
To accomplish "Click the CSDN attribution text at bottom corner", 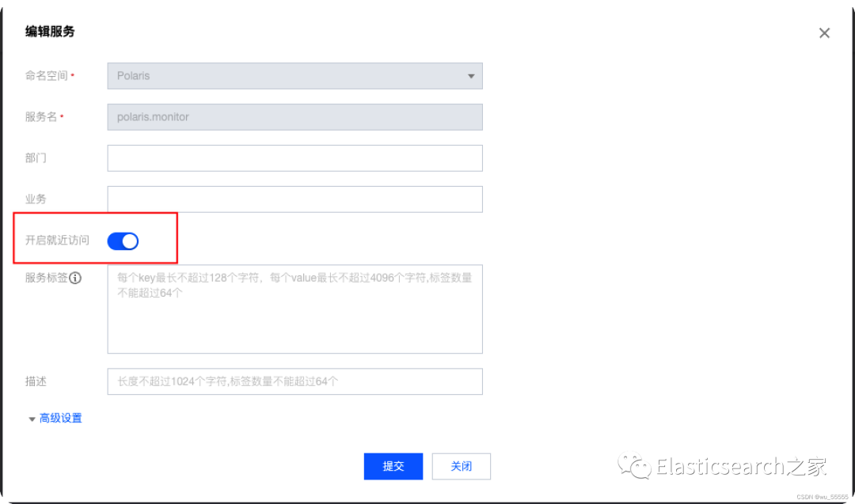I will click(x=823, y=497).
